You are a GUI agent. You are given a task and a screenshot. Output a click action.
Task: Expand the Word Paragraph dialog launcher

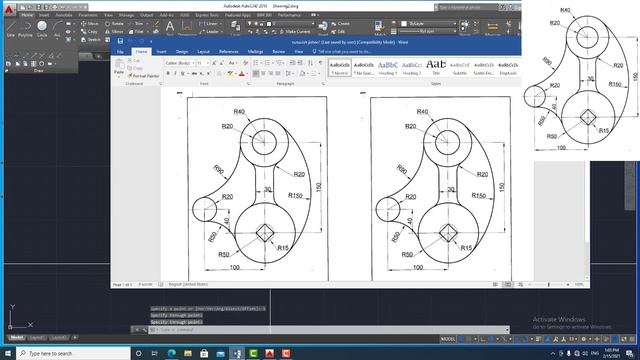(323, 84)
